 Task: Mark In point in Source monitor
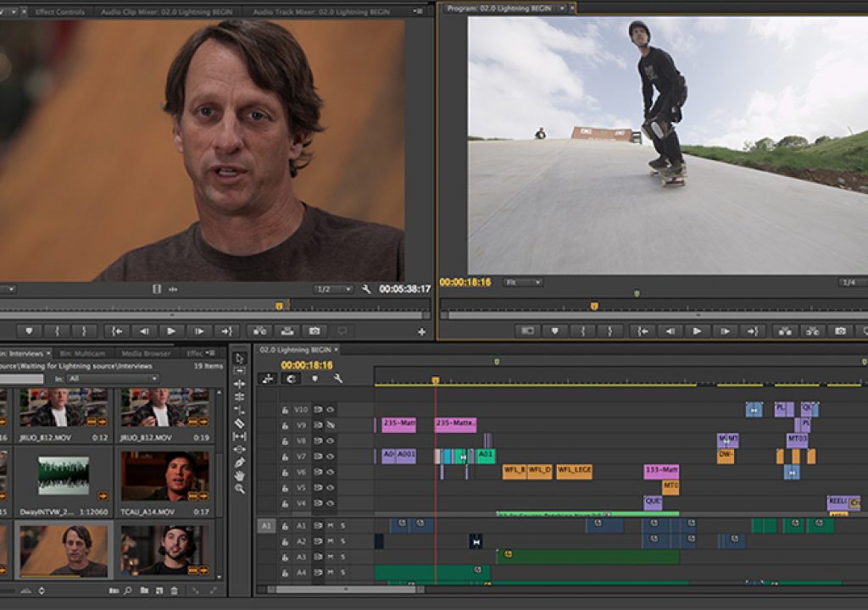click(57, 331)
